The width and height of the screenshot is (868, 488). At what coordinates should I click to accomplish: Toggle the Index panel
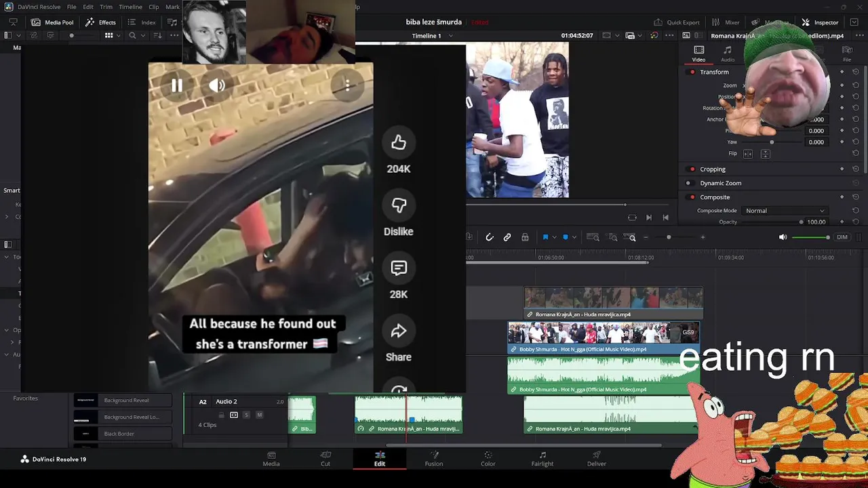point(142,22)
